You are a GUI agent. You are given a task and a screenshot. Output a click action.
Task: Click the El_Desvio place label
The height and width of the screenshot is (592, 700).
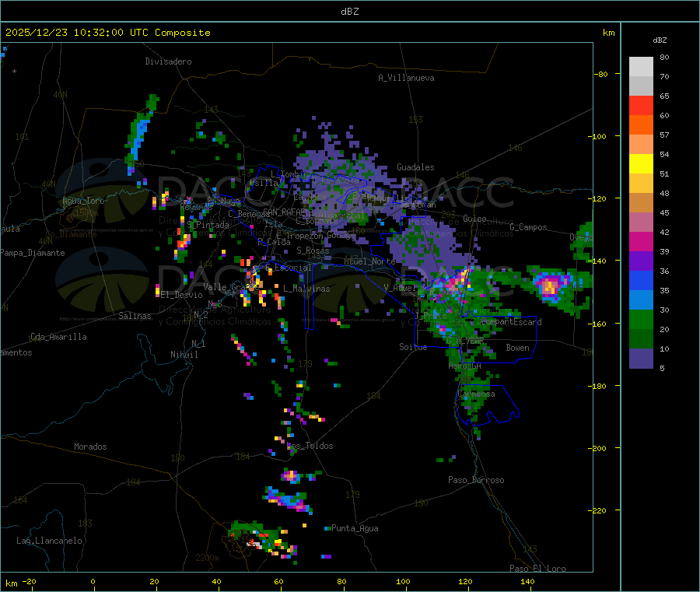181,295
